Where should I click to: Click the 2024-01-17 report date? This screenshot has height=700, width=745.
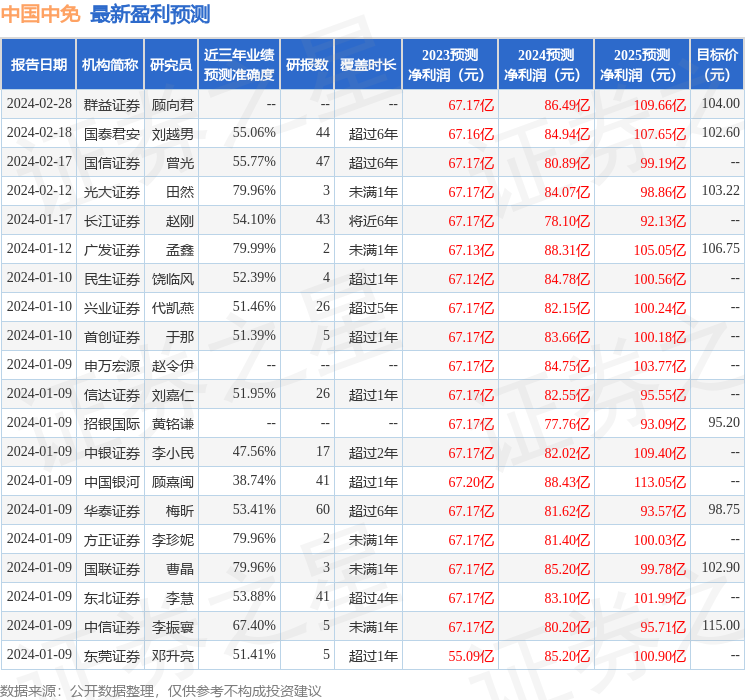point(39,220)
